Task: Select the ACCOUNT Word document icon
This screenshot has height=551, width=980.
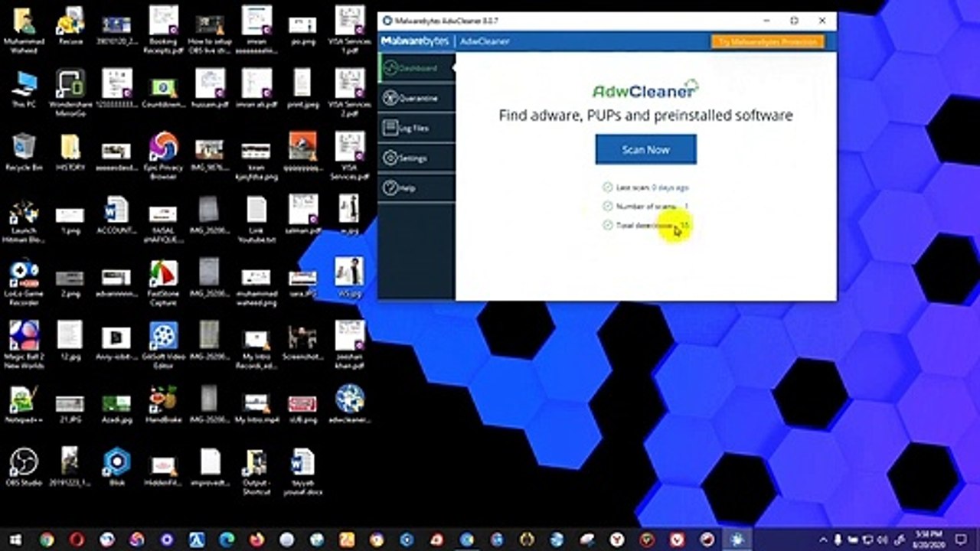Action: [x=116, y=215]
